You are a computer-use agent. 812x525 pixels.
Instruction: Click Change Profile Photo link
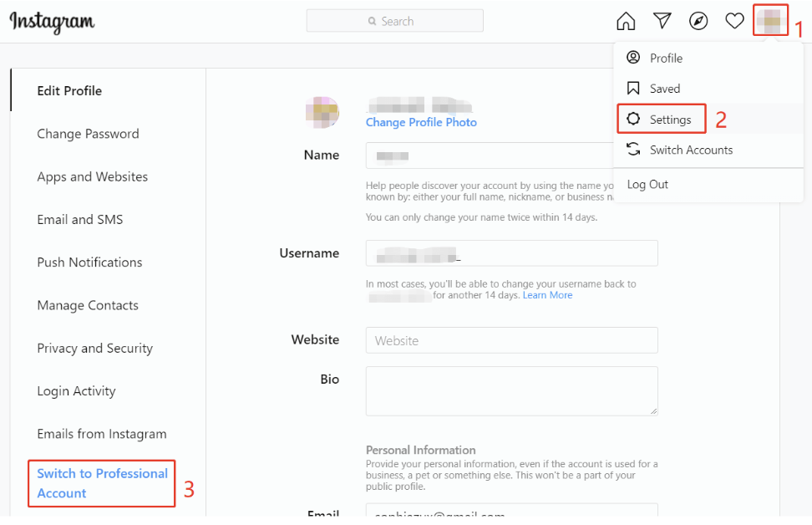(x=421, y=122)
